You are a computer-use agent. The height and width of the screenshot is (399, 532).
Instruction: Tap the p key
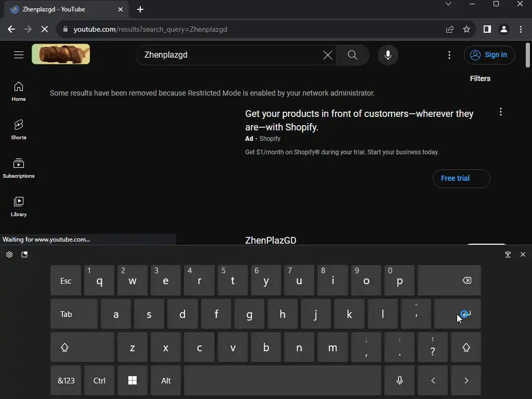(x=400, y=281)
